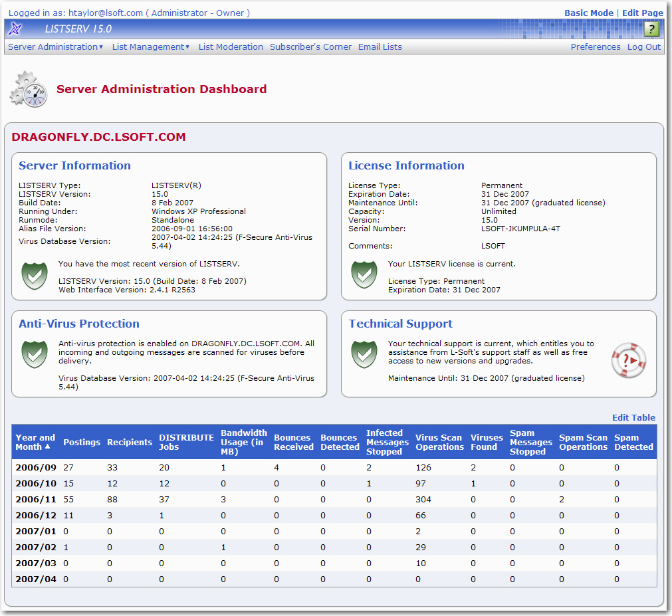
Task: Select the 2007/01 row label
Action: (36, 531)
